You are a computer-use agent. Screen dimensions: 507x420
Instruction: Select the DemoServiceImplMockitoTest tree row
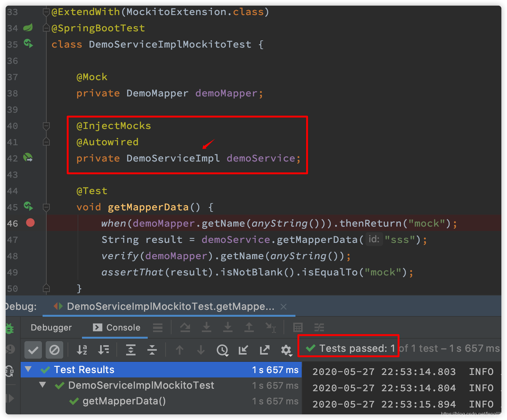point(161,385)
